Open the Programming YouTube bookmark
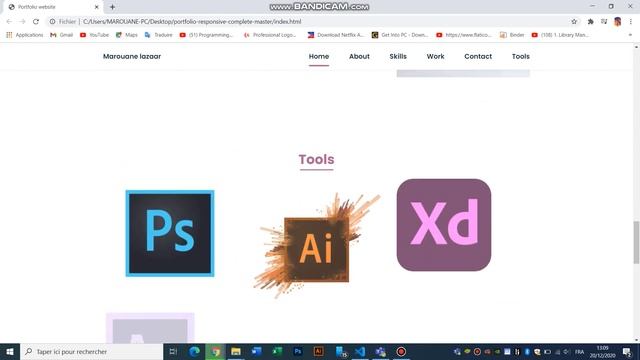This screenshot has width=640, height=360. [206, 35]
